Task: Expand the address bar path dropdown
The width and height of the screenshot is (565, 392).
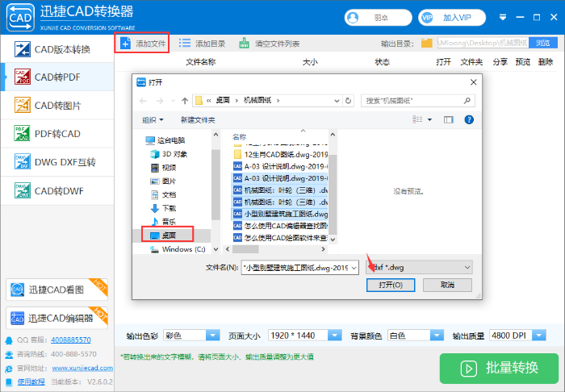Action: coord(337,101)
